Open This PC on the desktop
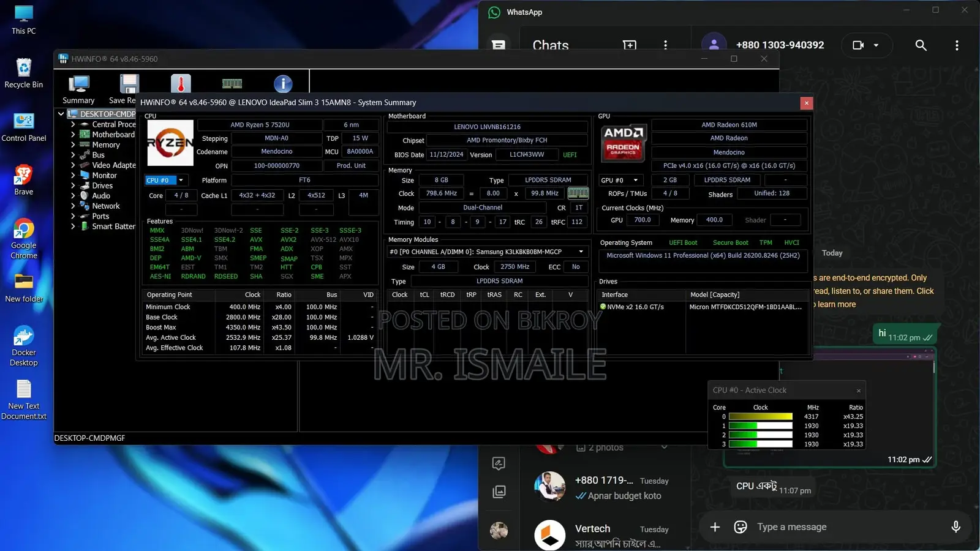This screenshot has width=980, height=551. tap(24, 20)
